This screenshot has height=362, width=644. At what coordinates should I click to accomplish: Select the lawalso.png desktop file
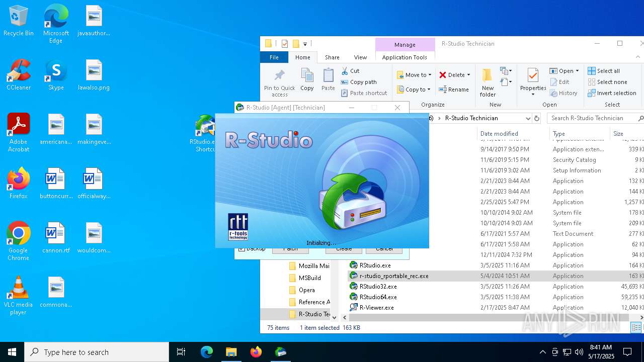(94, 75)
